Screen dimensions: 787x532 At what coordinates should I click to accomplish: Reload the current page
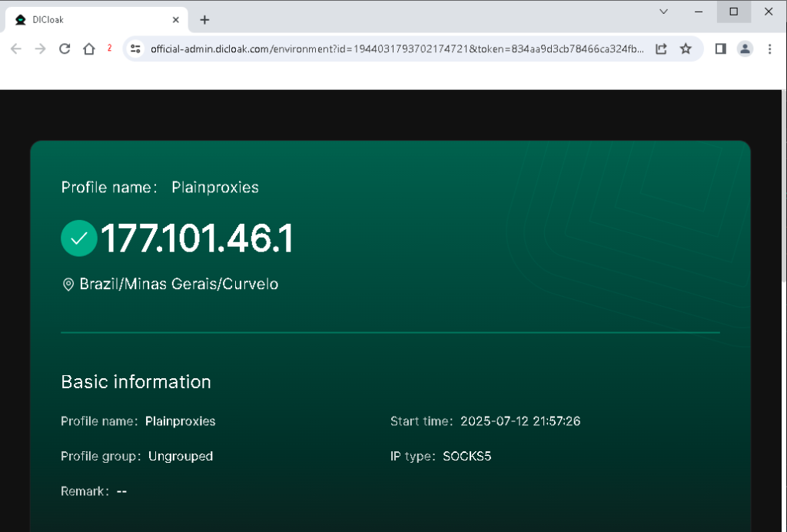[x=65, y=48]
